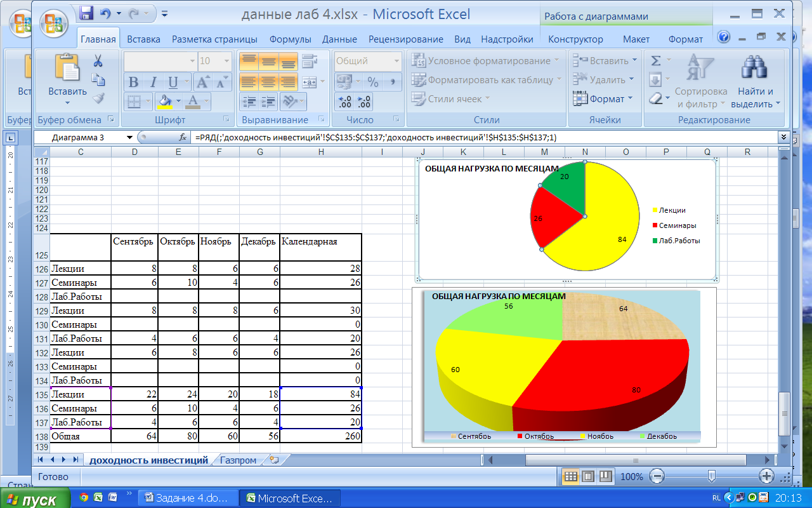The height and width of the screenshot is (508, 812).
Task: Switch to the Газпром sheet tab
Action: (x=239, y=460)
